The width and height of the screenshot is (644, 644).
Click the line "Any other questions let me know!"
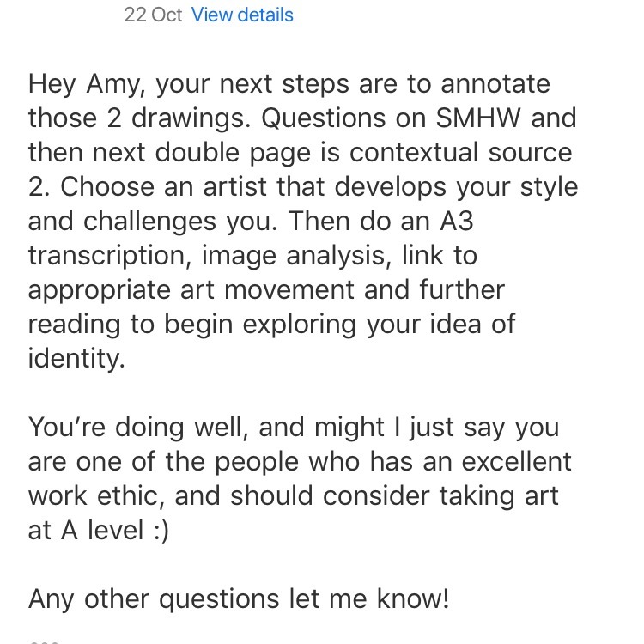point(239,598)
